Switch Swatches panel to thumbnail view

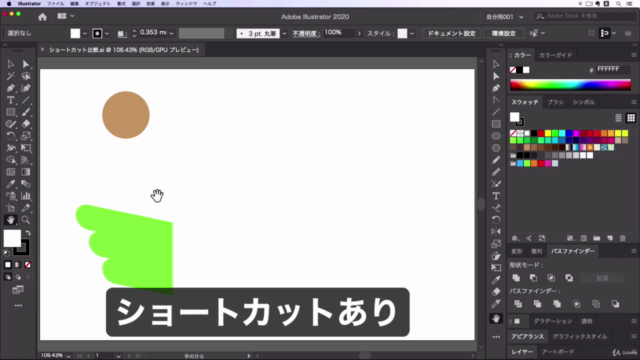pos(631,118)
